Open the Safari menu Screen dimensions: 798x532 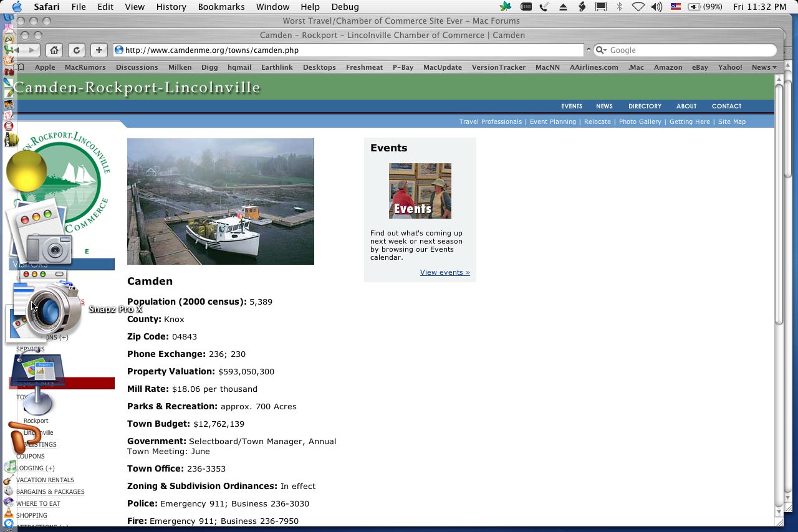[47, 7]
